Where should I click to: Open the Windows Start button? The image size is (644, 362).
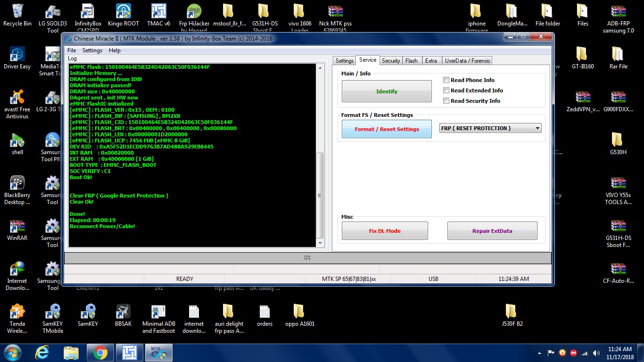point(12,353)
